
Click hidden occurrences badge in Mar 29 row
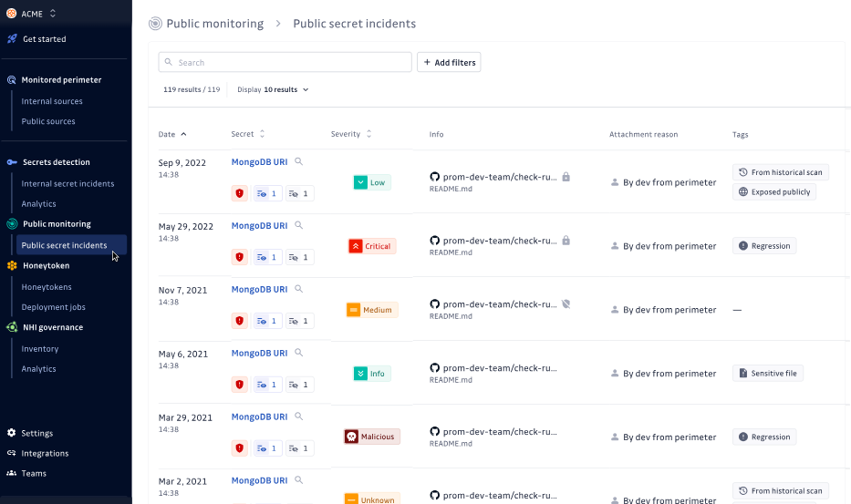tap(299, 448)
